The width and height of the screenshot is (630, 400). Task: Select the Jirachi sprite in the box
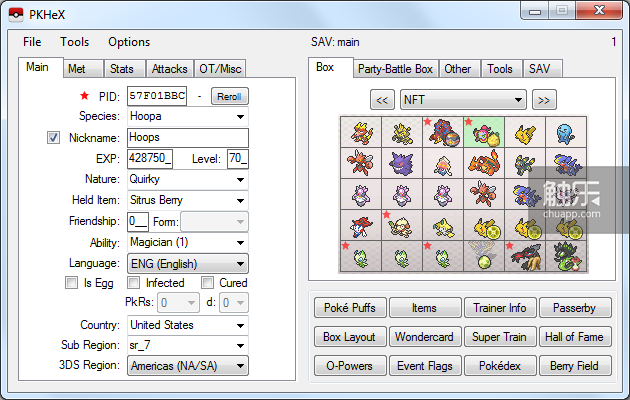click(443, 225)
